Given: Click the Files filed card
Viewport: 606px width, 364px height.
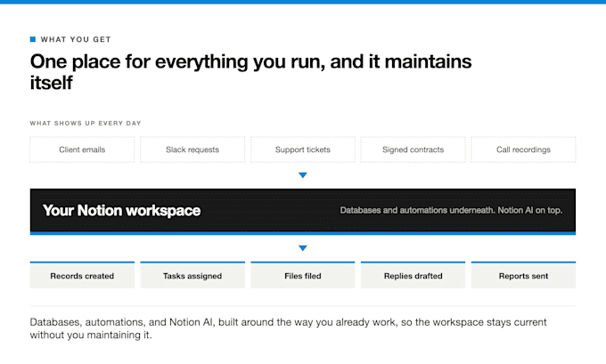Looking at the screenshot, I should (x=303, y=275).
